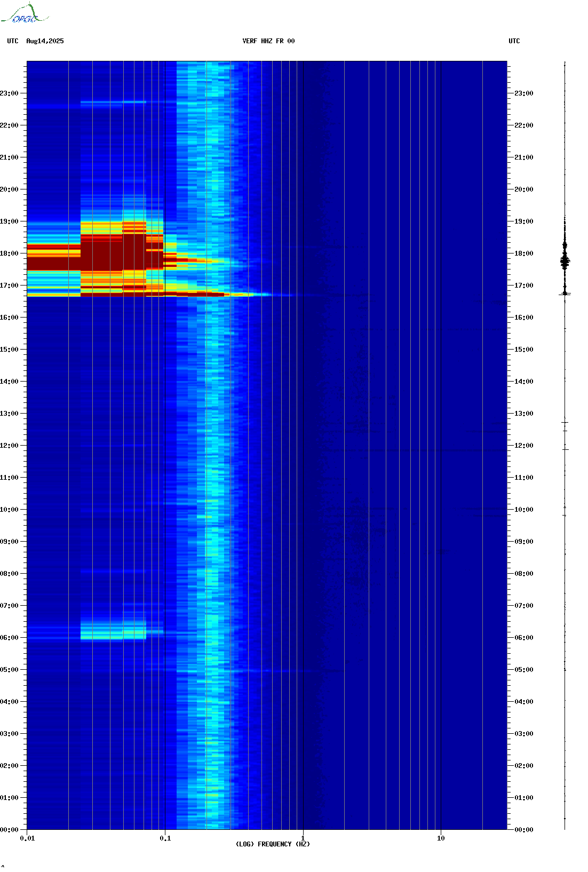Click the right axis '18:00' time label
This screenshot has height=872, width=588.
tap(524, 253)
